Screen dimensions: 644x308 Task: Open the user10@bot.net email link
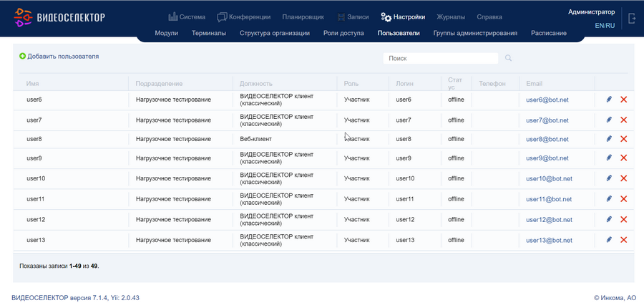pos(549,178)
